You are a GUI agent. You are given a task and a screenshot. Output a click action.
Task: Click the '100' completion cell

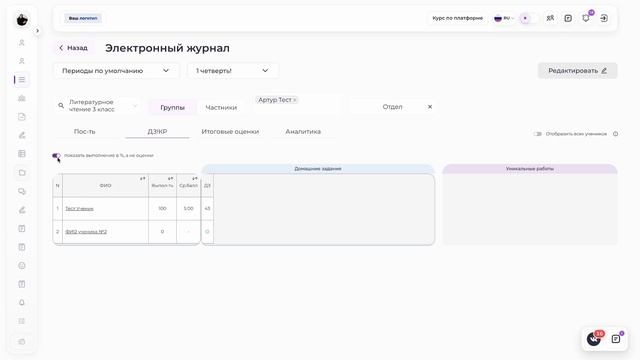tap(162, 209)
